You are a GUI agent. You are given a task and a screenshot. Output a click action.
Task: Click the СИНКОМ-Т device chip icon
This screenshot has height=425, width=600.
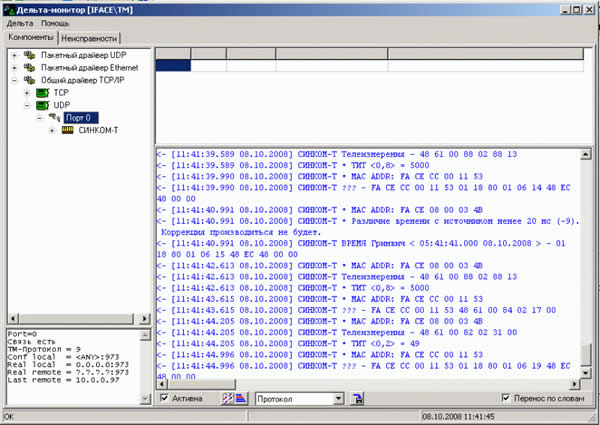[67, 130]
